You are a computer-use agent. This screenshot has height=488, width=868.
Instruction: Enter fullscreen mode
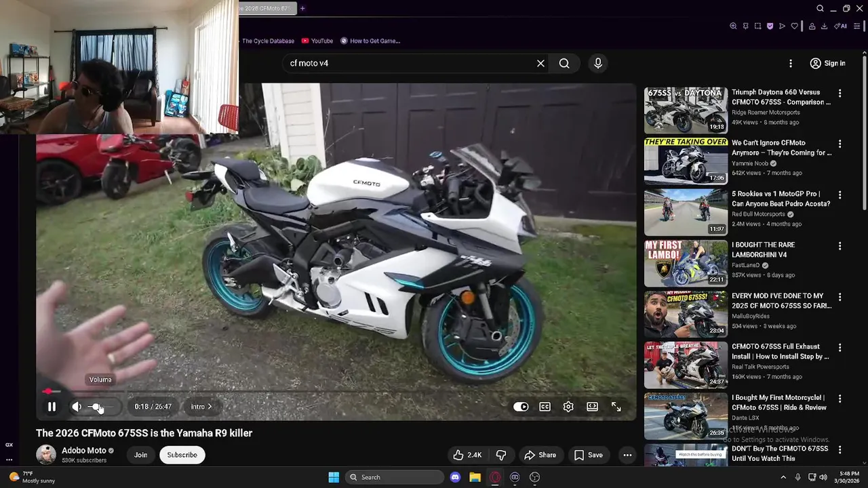616,407
